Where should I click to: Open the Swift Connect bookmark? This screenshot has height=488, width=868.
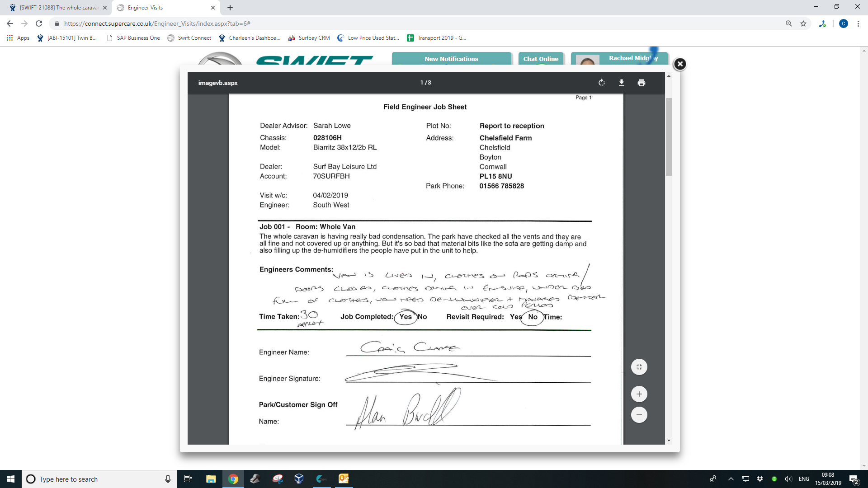tap(189, 38)
